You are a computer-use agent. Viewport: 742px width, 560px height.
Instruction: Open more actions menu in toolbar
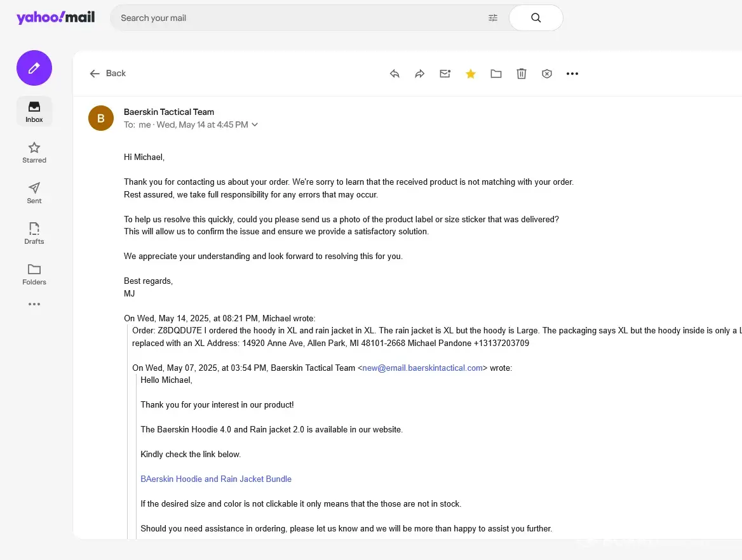click(x=572, y=74)
